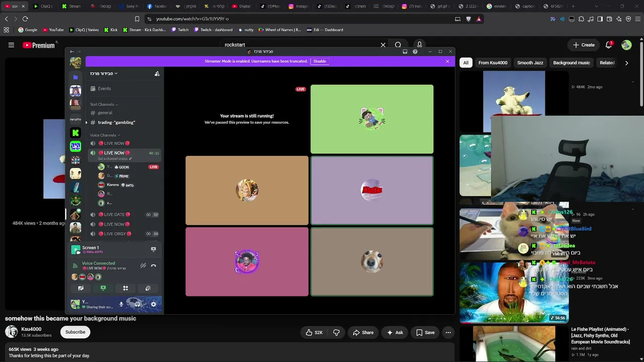This screenshot has width=644, height=362.
Task: Select the Background music chip
Action: coord(572,63)
